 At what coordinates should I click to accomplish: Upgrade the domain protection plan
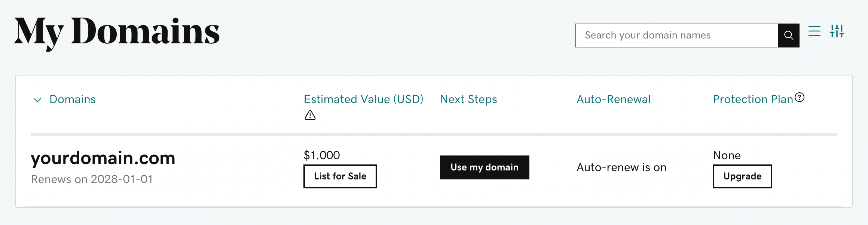[x=742, y=176]
